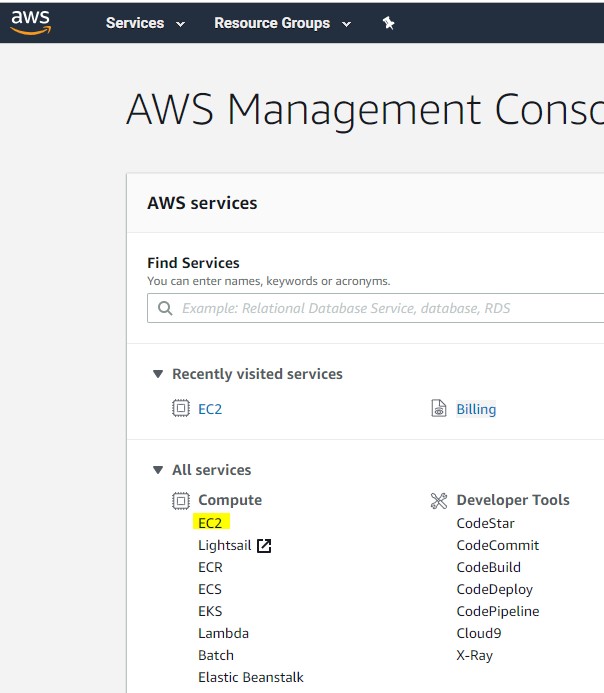Collapse the Recently visited services section
The image size is (604, 693).
click(158, 374)
